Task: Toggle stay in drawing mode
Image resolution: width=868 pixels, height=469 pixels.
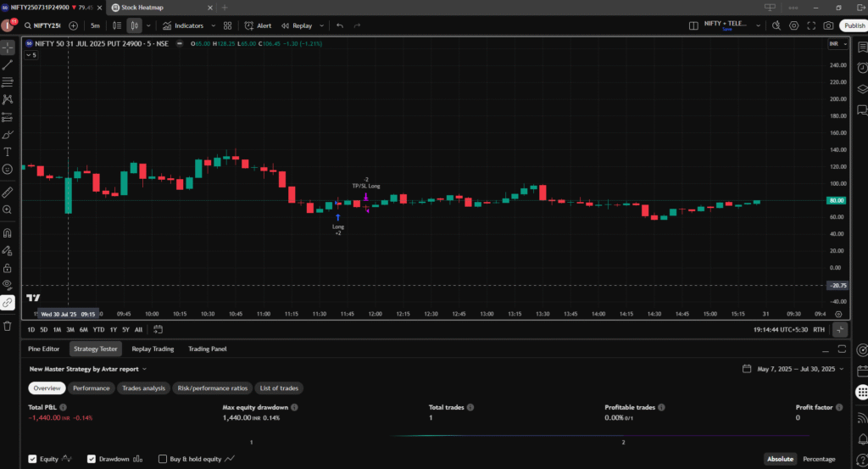Action: 8,251
